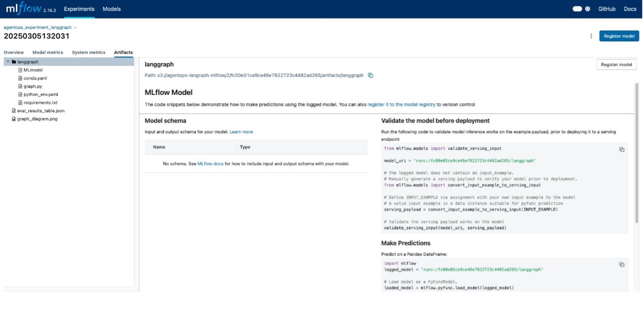Viewport: 644px width, 317px height.
Task: Click the file icon beside eval_results_table.json
Action: (x=13, y=111)
